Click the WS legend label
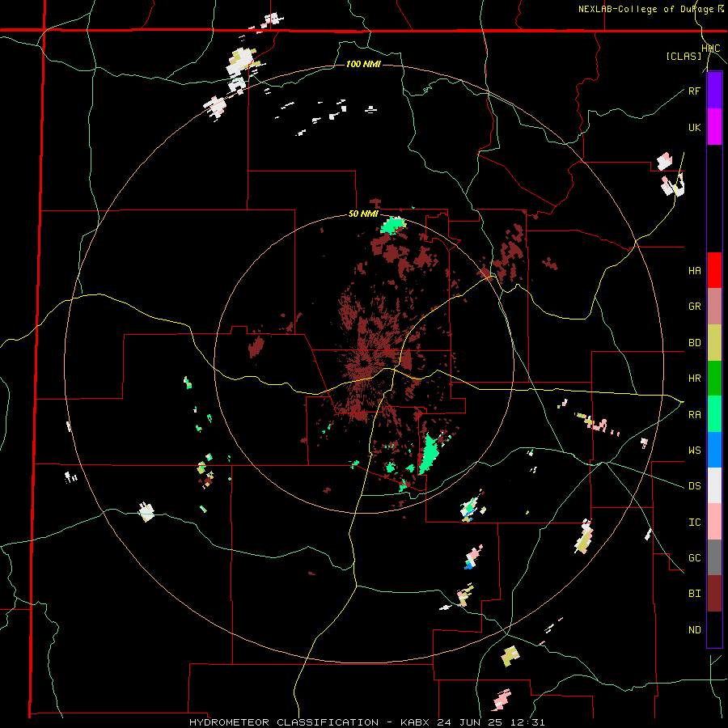The height and width of the screenshot is (728, 728). (694, 451)
